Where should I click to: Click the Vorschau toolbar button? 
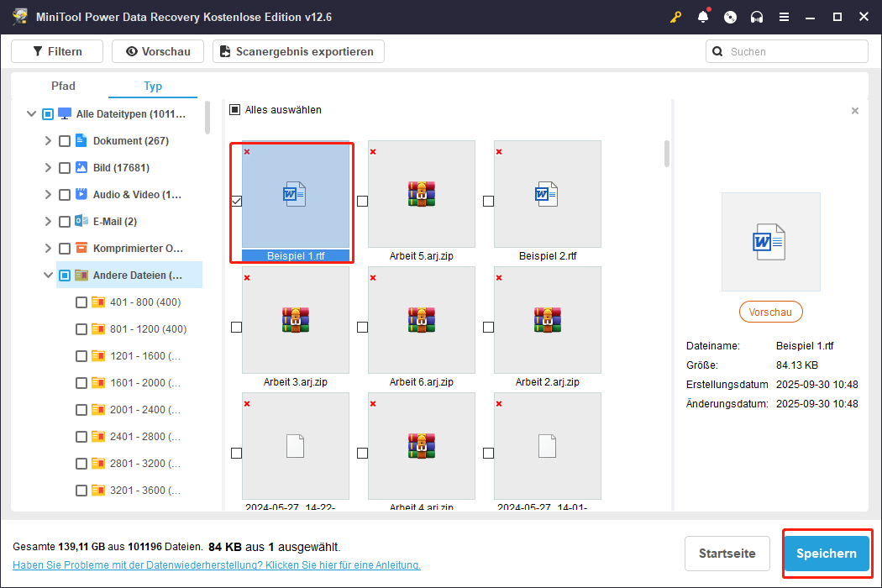tap(158, 51)
